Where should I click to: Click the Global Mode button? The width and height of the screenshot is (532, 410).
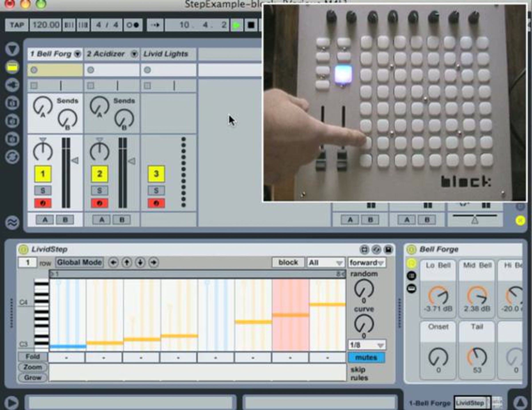point(79,262)
